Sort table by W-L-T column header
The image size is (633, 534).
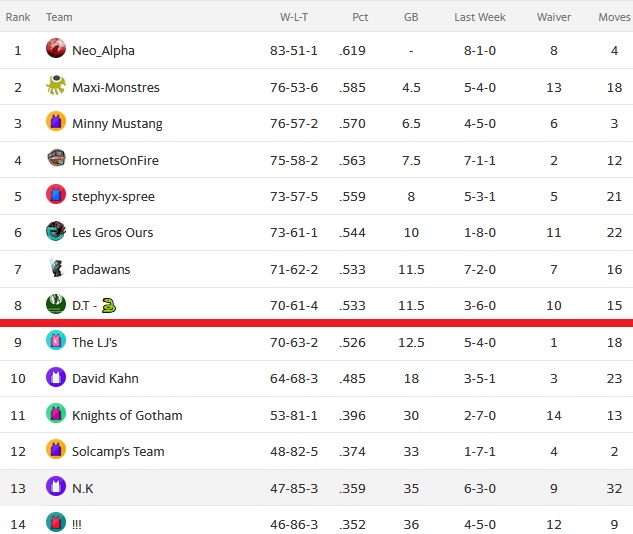tap(293, 17)
